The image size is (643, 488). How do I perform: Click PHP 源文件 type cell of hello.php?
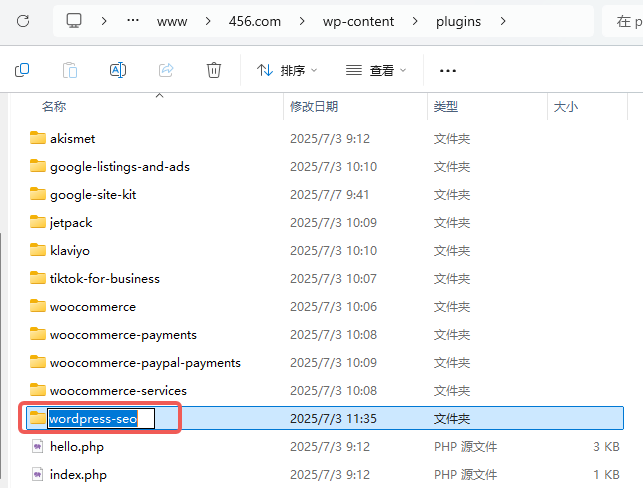(x=465, y=447)
